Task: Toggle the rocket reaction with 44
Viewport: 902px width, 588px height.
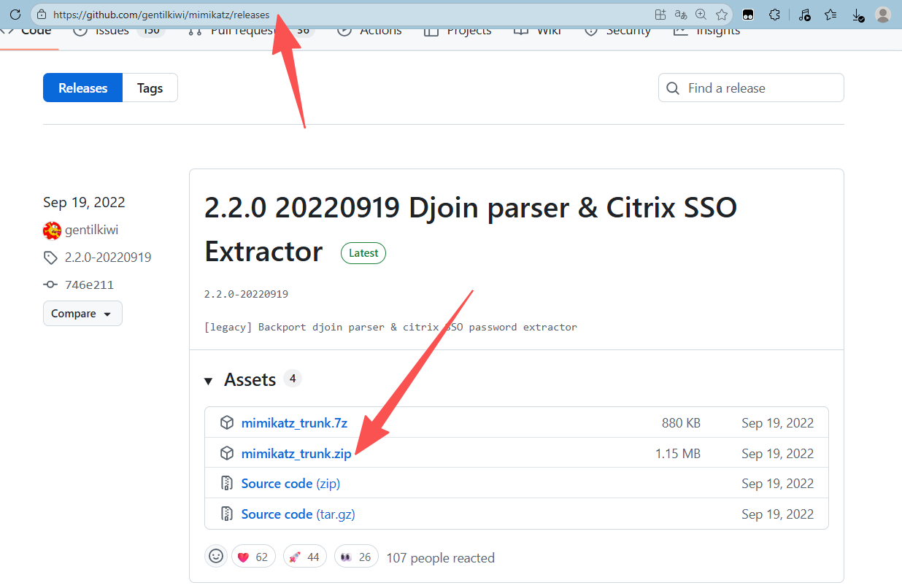Action: (x=304, y=557)
